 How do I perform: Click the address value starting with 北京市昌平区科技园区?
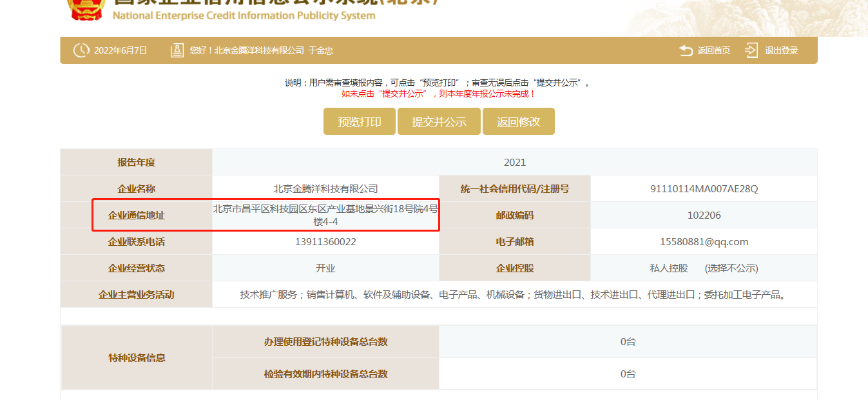325,215
